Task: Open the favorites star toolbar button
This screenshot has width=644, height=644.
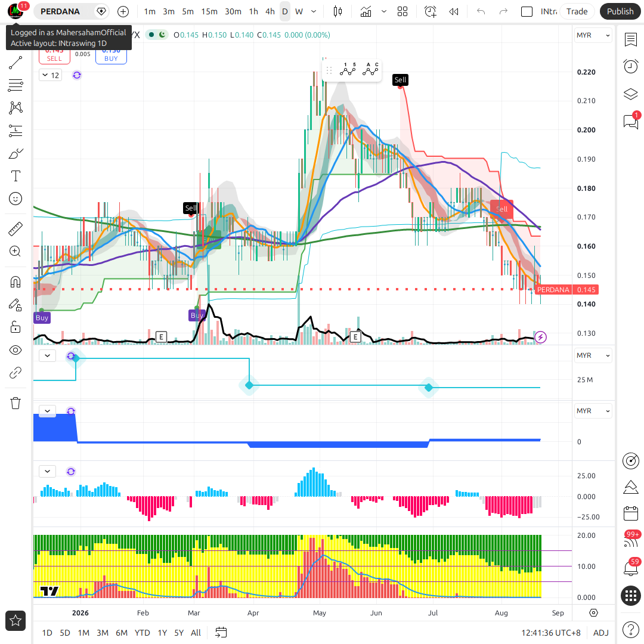Action: [x=16, y=621]
